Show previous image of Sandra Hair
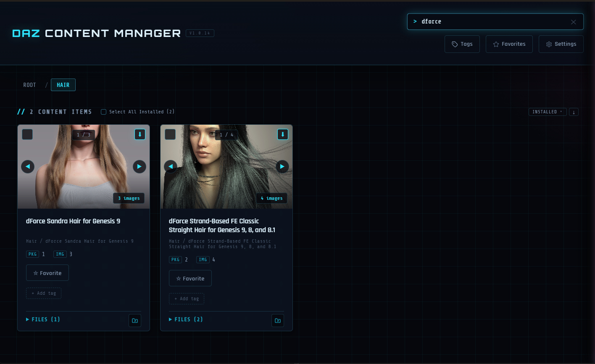The image size is (595, 364). pos(28,167)
